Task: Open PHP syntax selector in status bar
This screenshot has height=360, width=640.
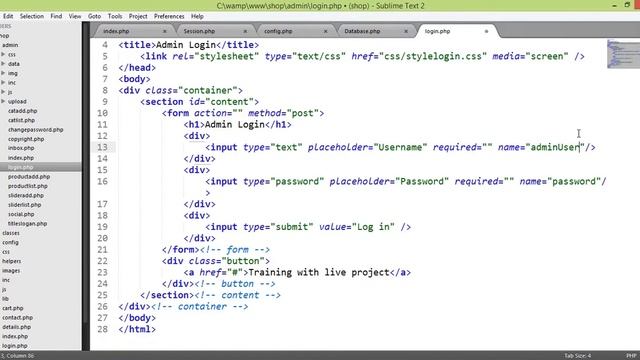Action: point(631,356)
